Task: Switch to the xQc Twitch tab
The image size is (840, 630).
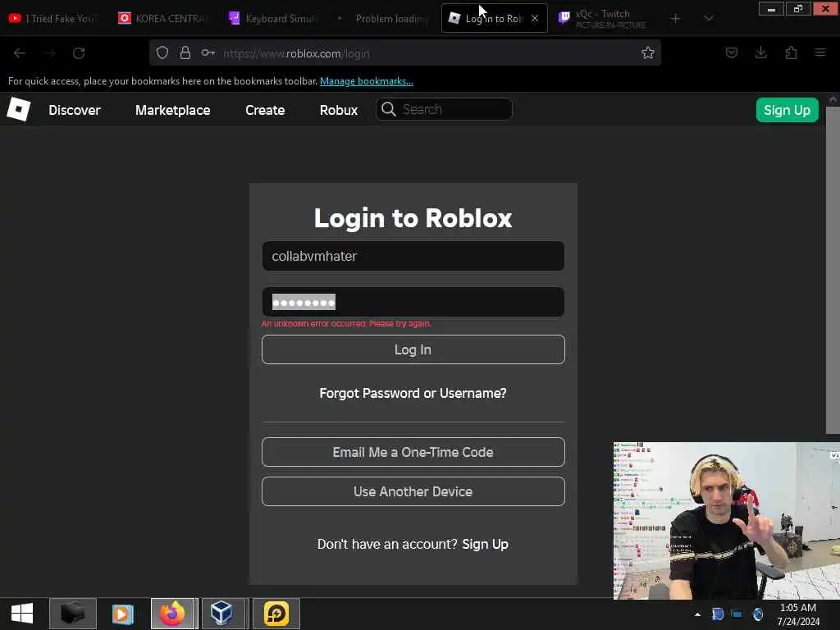Action: pyautogui.click(x=603, y=18)
